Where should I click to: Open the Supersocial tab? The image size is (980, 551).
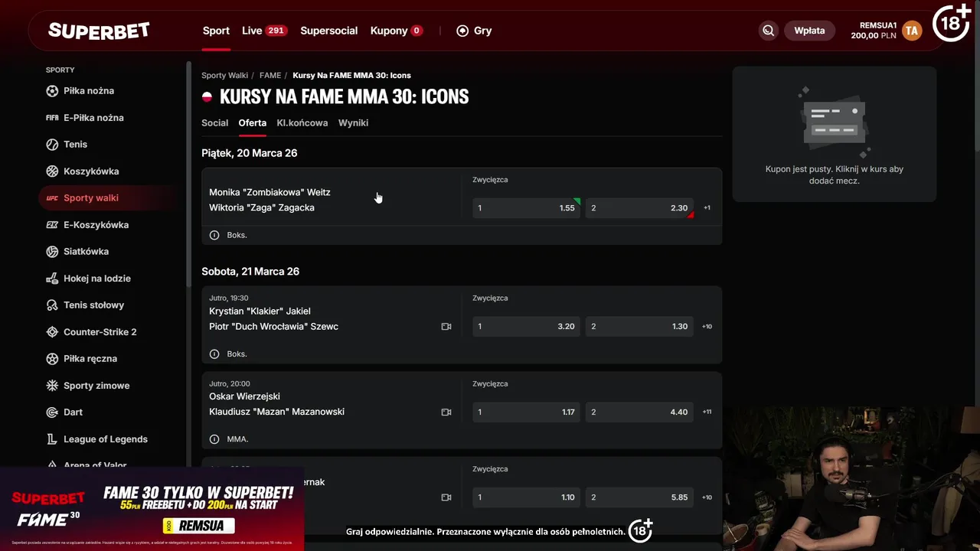[x=329, y=31]
